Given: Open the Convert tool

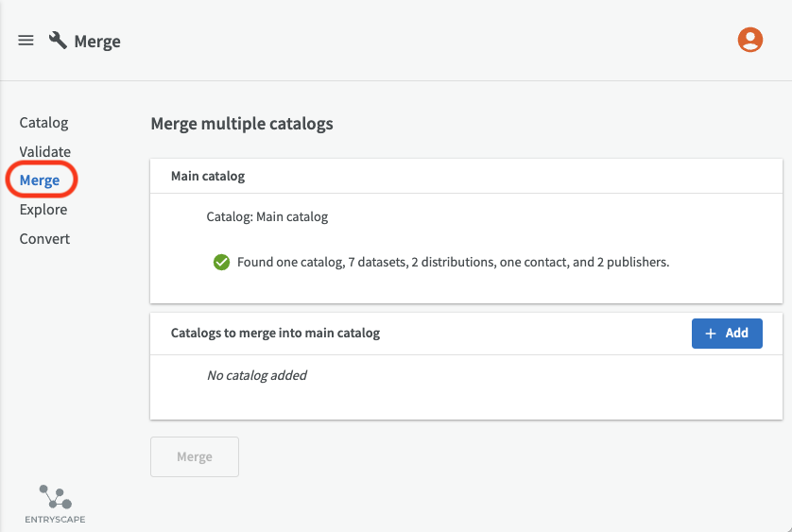Looking at the screenshot, I should pos(44,238).
